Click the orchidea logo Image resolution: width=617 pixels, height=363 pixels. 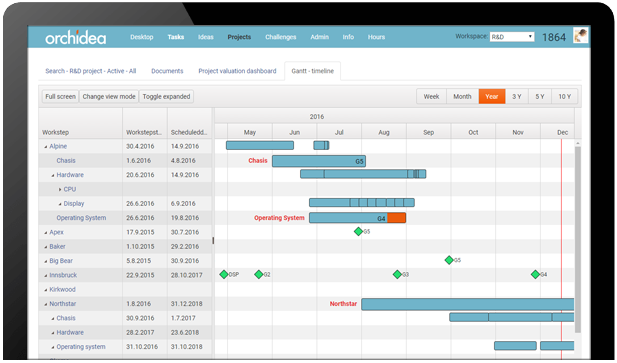click(76, 37)
